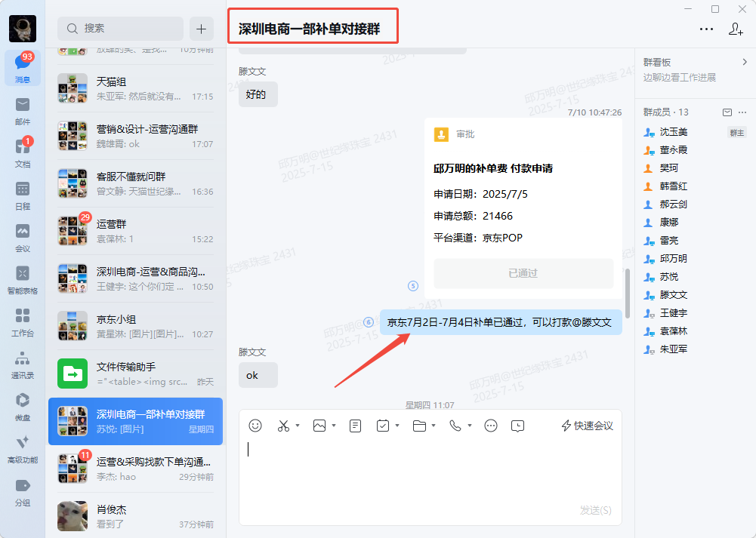Open 智能表格 smart sheets in sidebar
The image size is (756, 538).
23,278
